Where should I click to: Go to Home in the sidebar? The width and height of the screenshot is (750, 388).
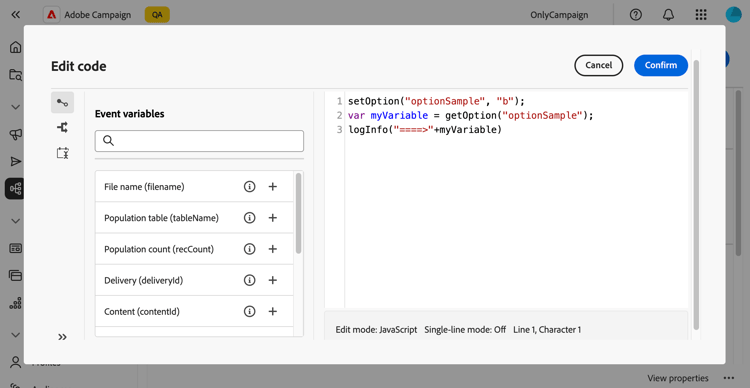coord(15,47)
